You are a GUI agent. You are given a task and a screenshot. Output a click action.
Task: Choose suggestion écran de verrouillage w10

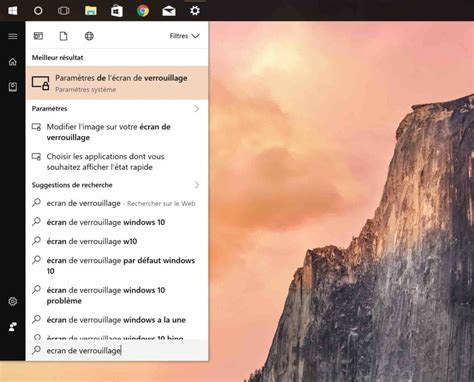click(117, 241)
